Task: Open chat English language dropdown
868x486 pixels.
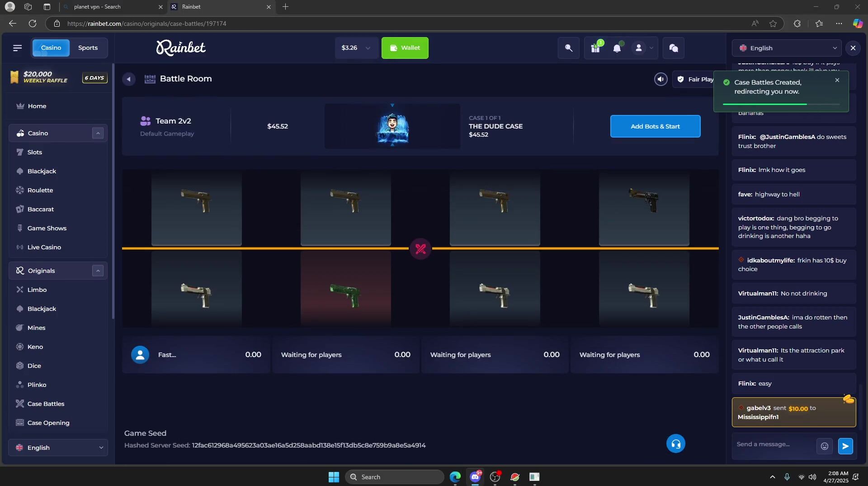Action: [x=787, y=48]
